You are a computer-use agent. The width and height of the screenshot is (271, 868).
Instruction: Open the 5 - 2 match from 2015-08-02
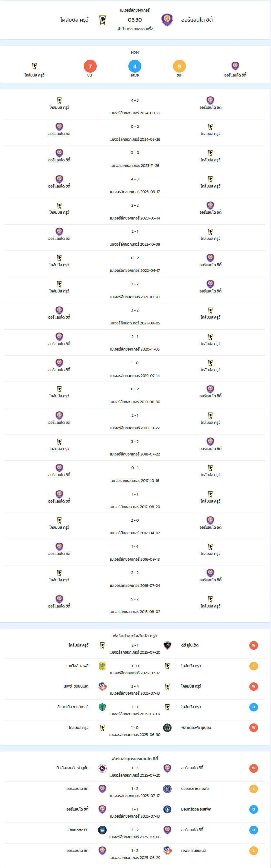click(135, 605)
